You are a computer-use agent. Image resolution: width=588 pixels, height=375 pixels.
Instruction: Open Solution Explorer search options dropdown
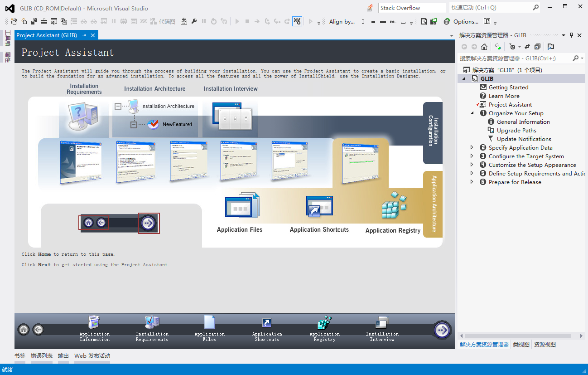(x=581, y=58)
